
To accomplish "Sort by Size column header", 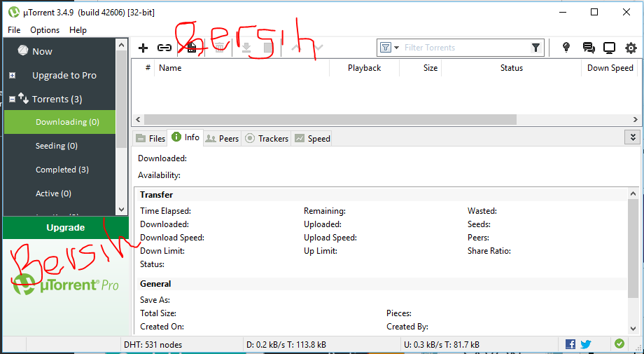I will tap(421, 68).
